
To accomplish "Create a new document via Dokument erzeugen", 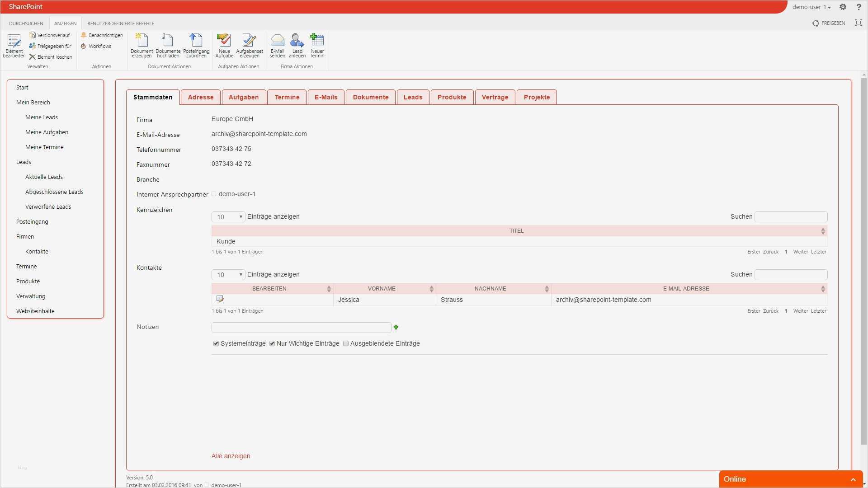I will tap(142, 45).
